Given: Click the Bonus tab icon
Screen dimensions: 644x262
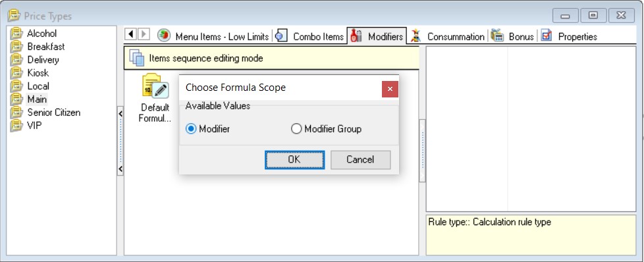Looking at the screenshot, I should tap(497, 36).
